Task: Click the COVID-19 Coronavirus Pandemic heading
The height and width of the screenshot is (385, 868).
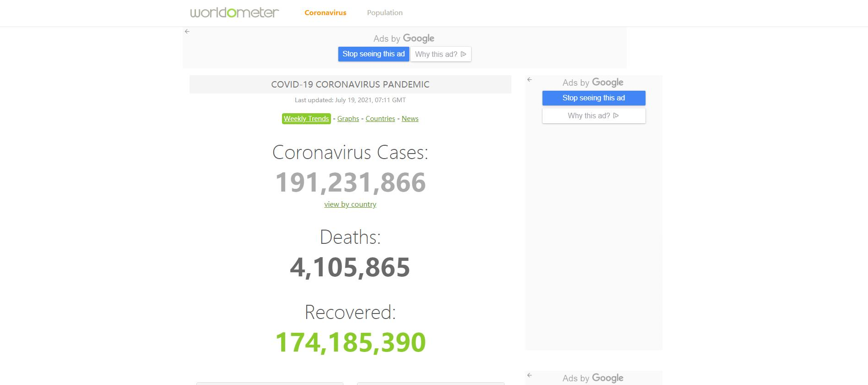Action: click(350, 84)
